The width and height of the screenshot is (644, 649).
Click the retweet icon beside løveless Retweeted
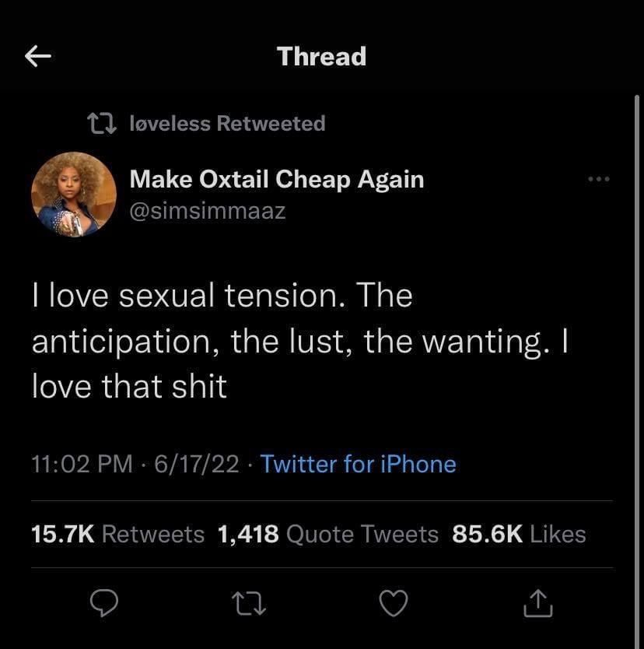102,124
